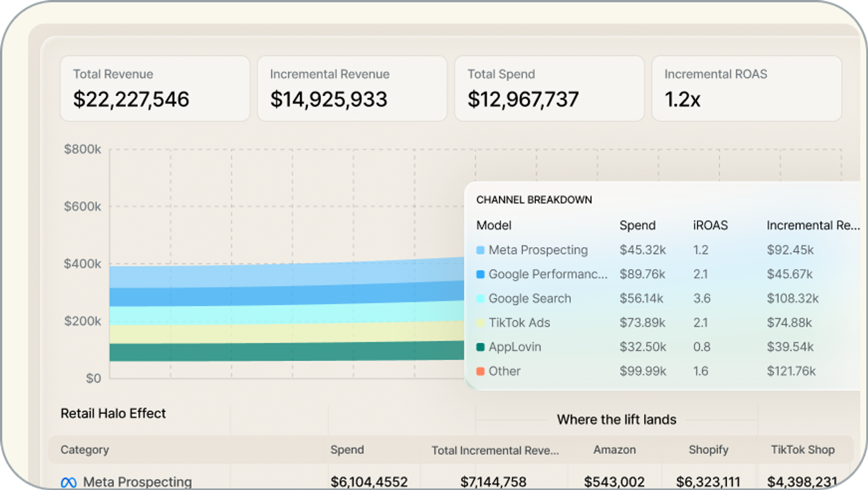Click the $7,144,758 table cell

pyautogui.click(x=493, y=482)
